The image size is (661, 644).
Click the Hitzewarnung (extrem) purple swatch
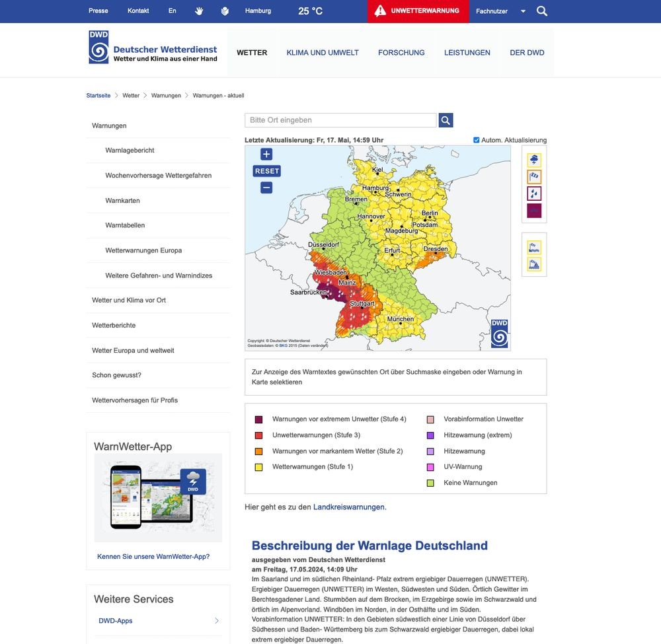tap(430, 435)
